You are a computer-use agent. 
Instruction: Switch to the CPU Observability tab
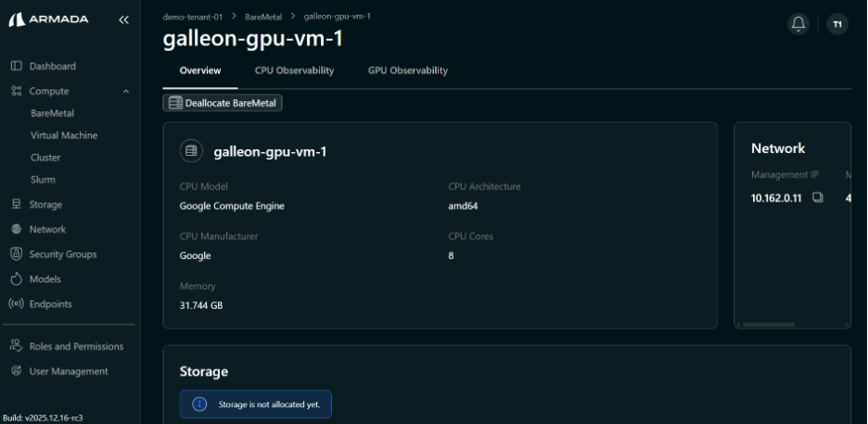(x=294, y=71)
